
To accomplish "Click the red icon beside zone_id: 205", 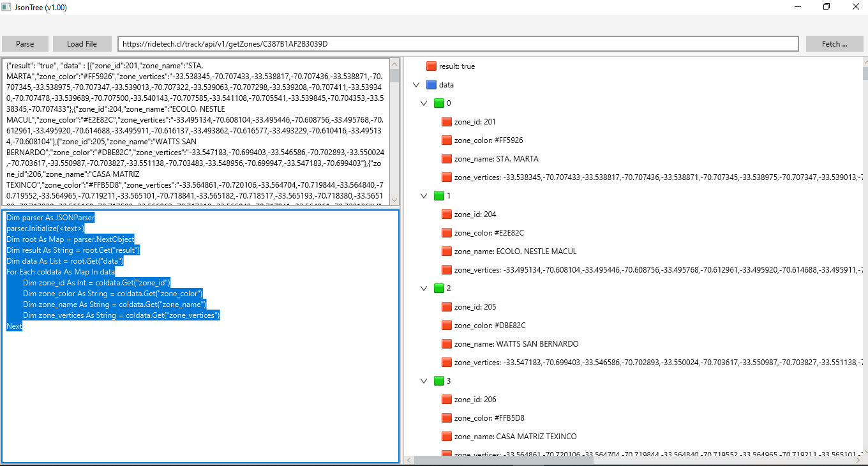I will coord(447,307).
